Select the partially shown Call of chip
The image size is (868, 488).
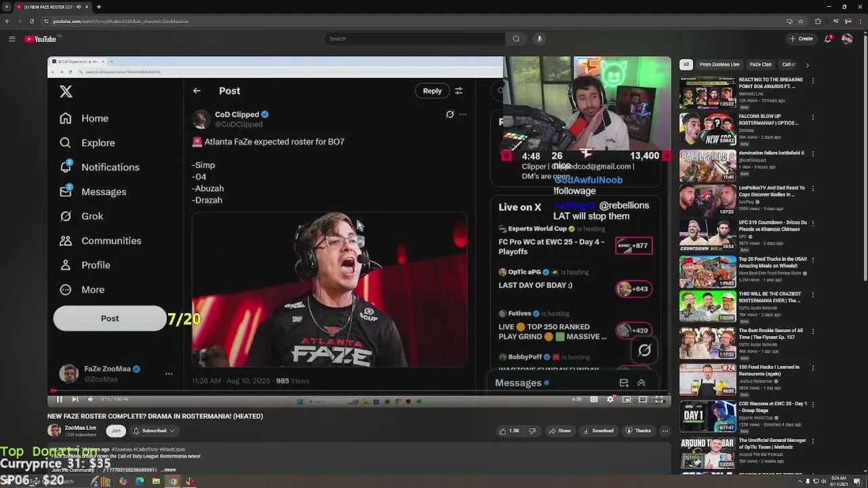point(789,64)
